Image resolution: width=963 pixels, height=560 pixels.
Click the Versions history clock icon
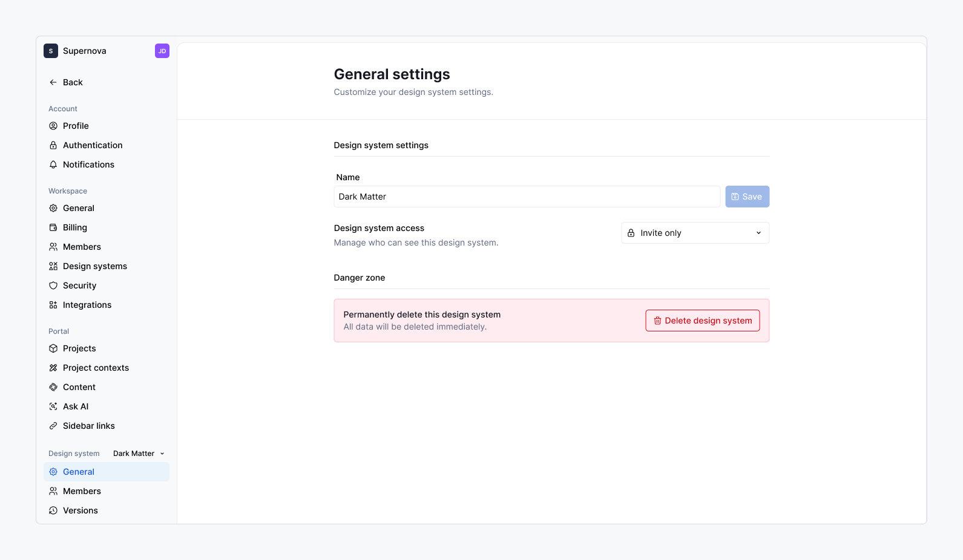coord(53,510)
